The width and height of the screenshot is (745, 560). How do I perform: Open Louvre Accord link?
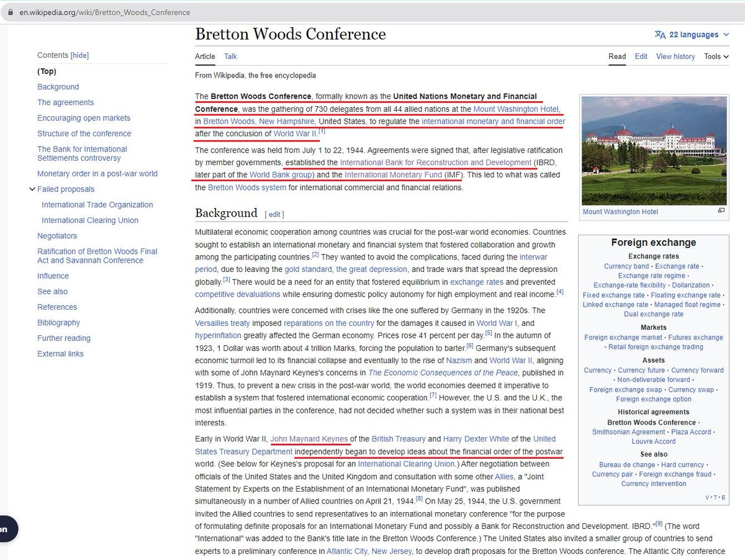[x=654, y=441]
